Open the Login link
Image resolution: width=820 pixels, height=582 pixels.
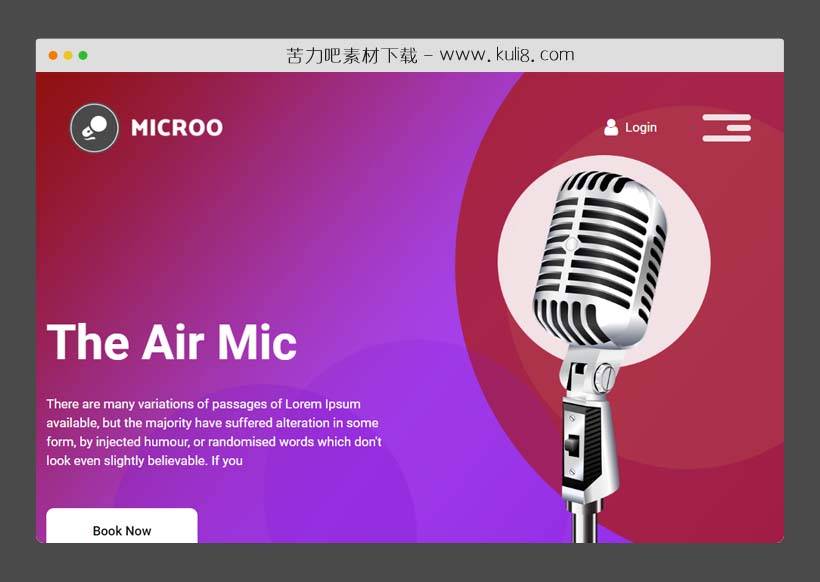click(641, 128)
